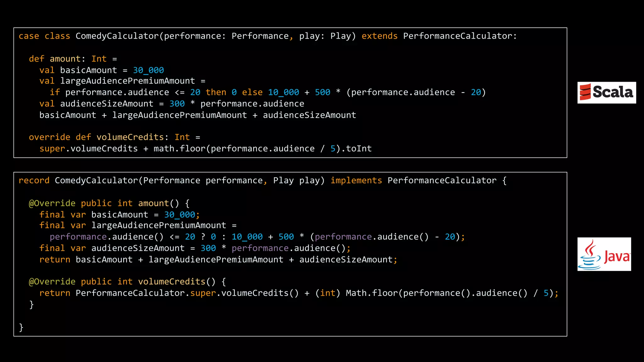
Task: Click 'def amount: Int =' in Scala code
Action: point(73,59)
